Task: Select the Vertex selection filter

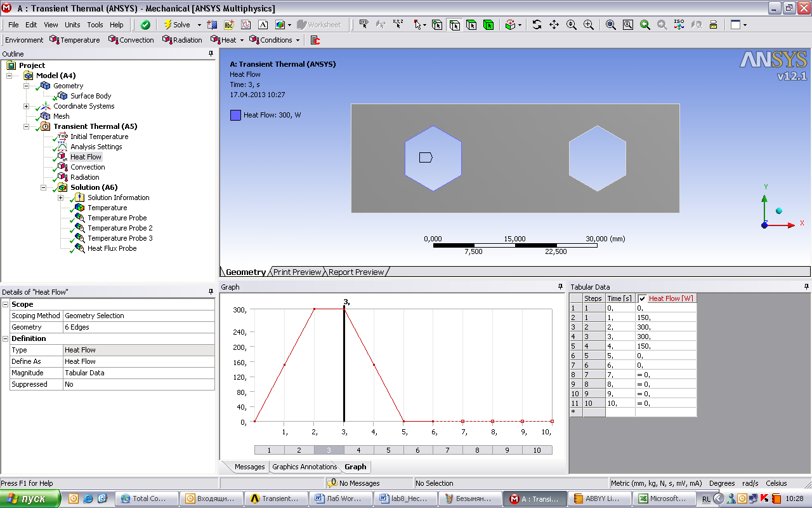Action: click(438, 25)
